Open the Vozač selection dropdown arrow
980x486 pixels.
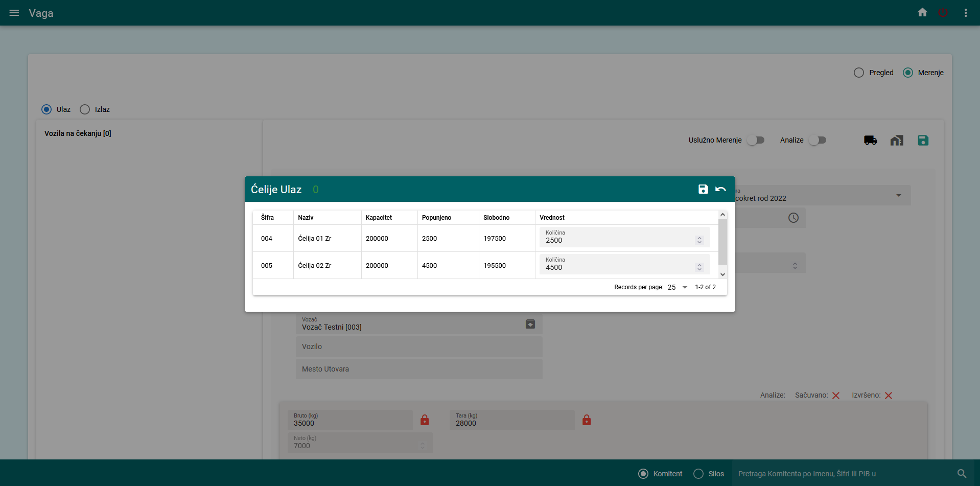tap(530, 324)
